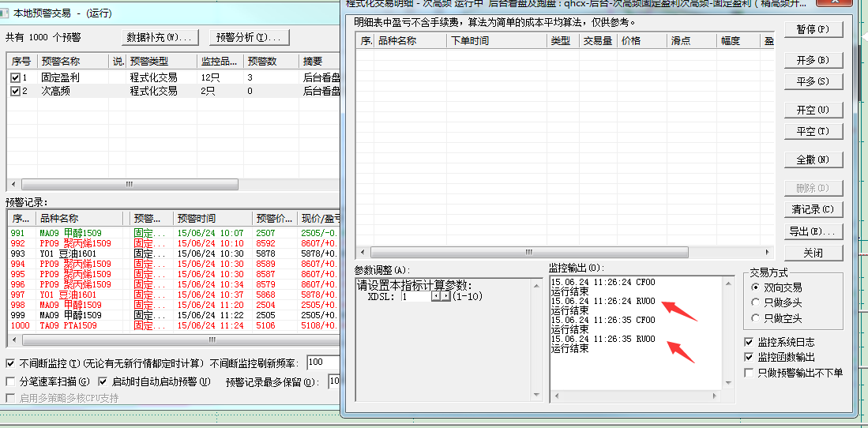Cancel all orders with 全撤(N)

813,160
